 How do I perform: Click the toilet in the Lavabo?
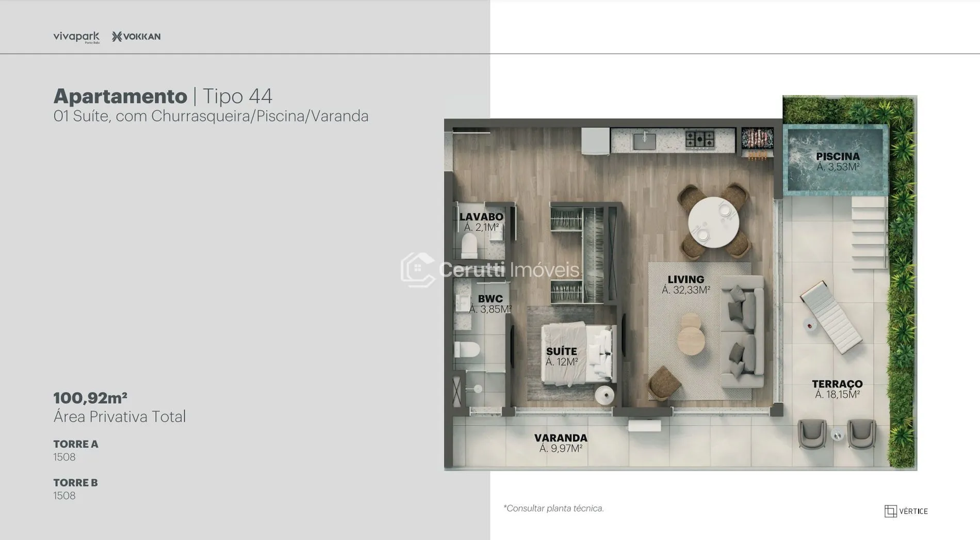tap(469, 246)
